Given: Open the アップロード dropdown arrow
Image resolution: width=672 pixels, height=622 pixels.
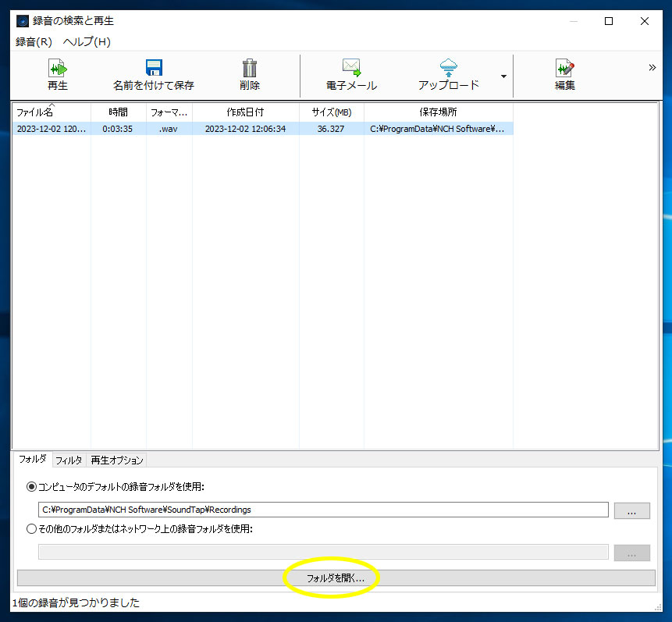Looking at the screenshot, I should click(x=503, y=76).
